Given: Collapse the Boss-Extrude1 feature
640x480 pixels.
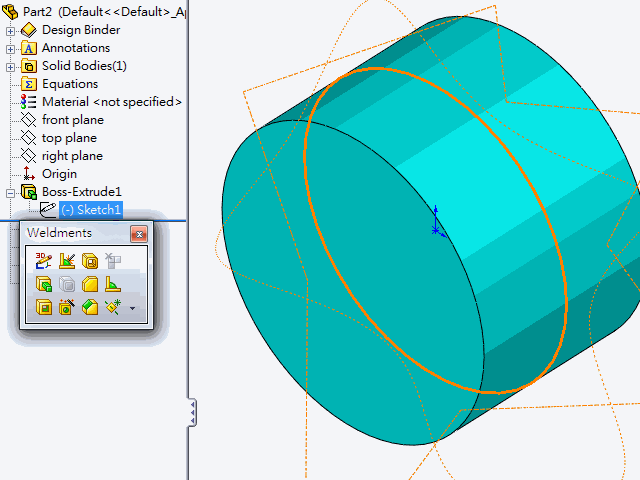Looking at the screenshot, I should [x=10, y=193].
